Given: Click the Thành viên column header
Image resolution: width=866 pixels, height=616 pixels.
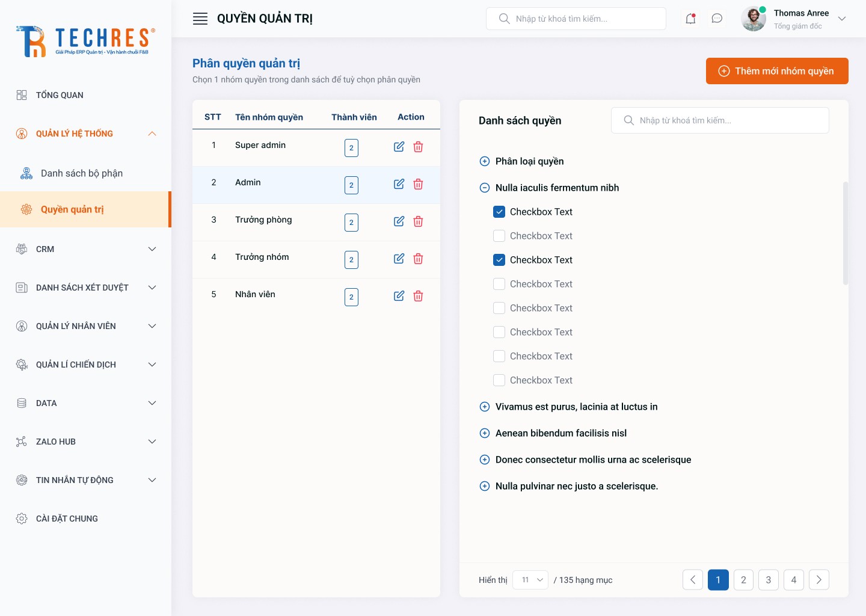Looking at the screenshot, I should (x=354, y=117).
